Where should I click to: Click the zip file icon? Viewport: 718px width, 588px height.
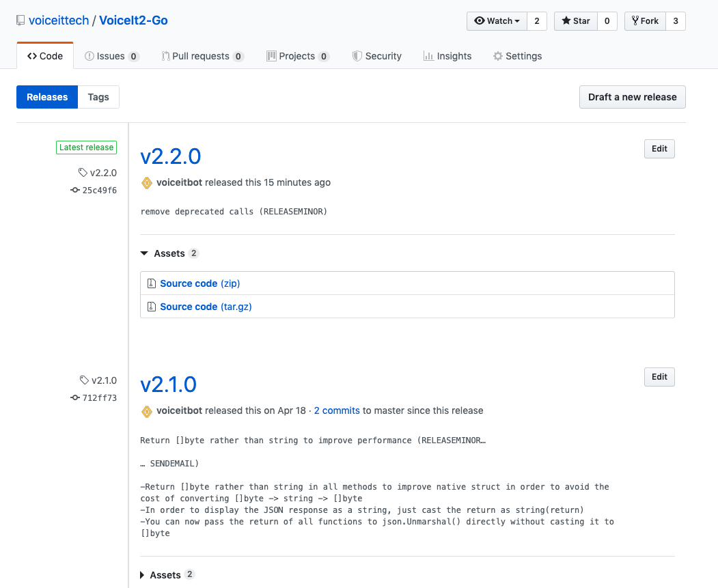(152, 283)
